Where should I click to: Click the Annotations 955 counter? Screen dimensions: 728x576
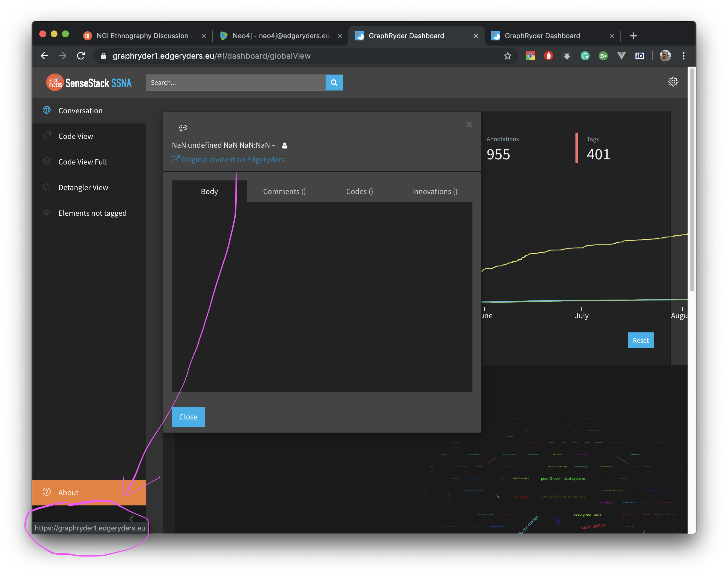coord(502,149)
